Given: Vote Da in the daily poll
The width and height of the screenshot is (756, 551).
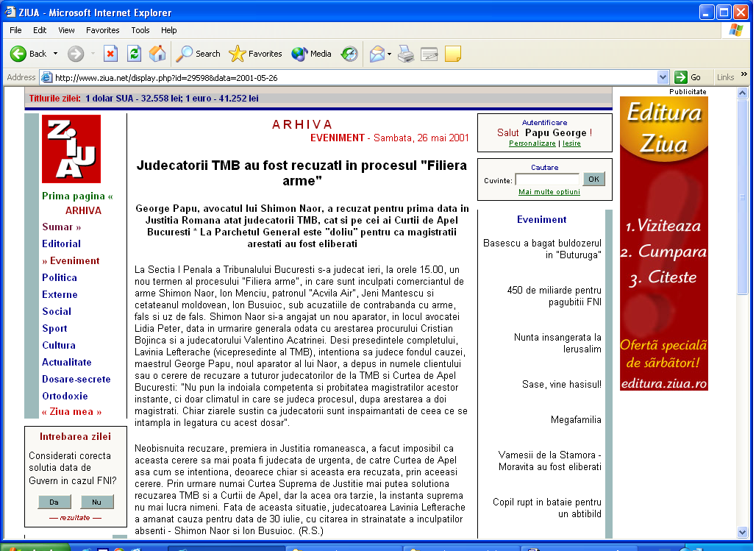Looking at the screenshot, I should 54,502.
